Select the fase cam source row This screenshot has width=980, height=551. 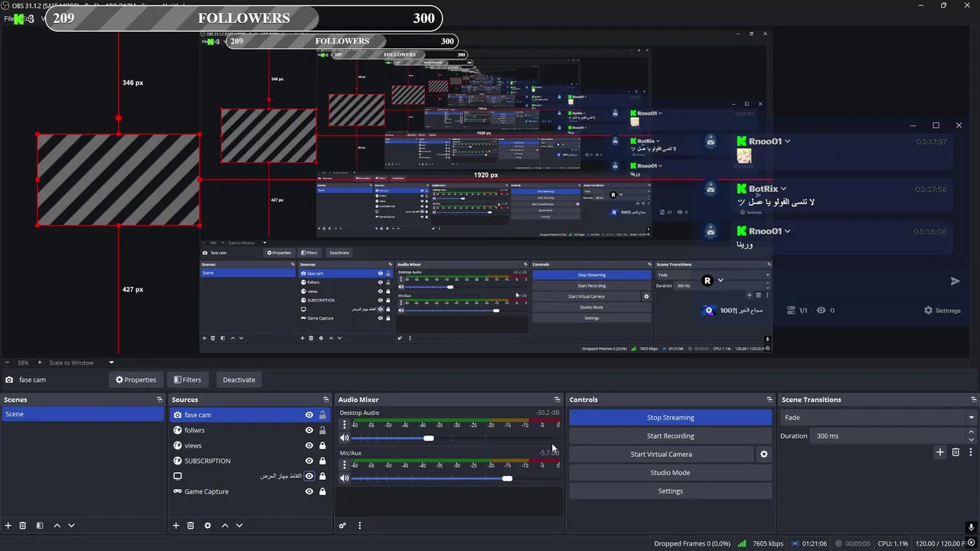250,415
